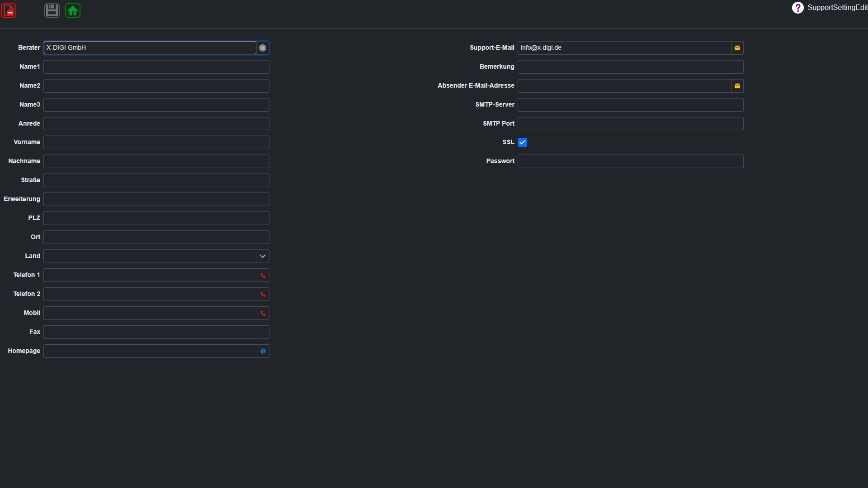This screenshot has width=868, height=488.
Task: Open help via the question mark icon
Action: [x=798, y=8]
